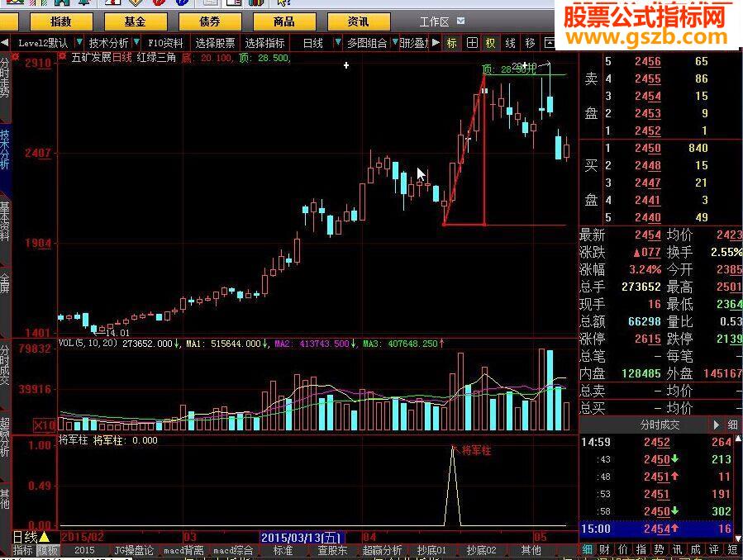Click the 商品 yellow button

pos(284,21)
